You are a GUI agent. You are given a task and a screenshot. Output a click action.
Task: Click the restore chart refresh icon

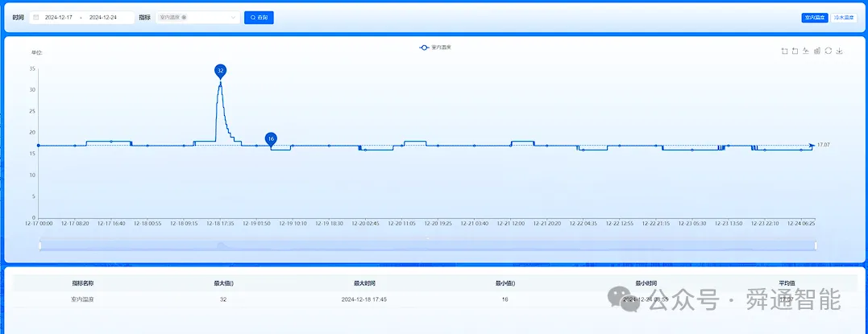tap(829, 51)
